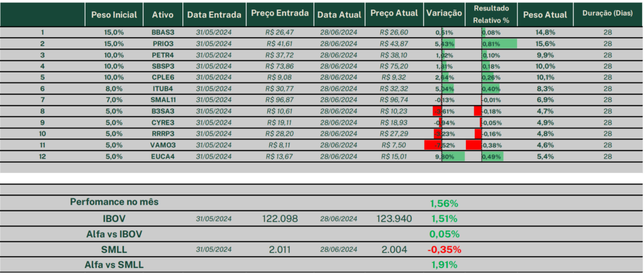
Task: Select the 9,80% variation cell of EUCA4
Action: [x=444, y=156]
